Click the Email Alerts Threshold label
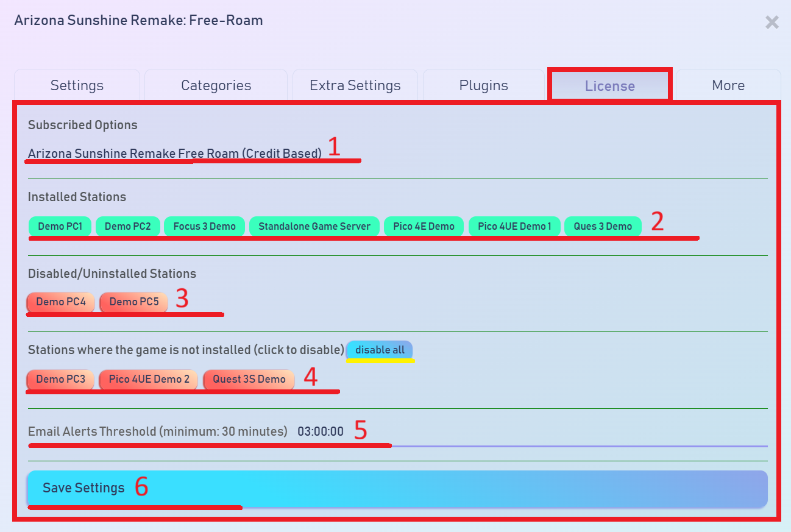This screenshot has width=791, height=532. [x=158, y=431]
